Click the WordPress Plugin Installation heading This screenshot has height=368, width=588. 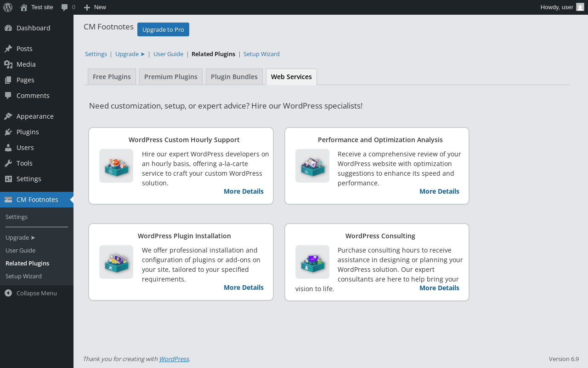pyautogui.click(x=184, y=236)
